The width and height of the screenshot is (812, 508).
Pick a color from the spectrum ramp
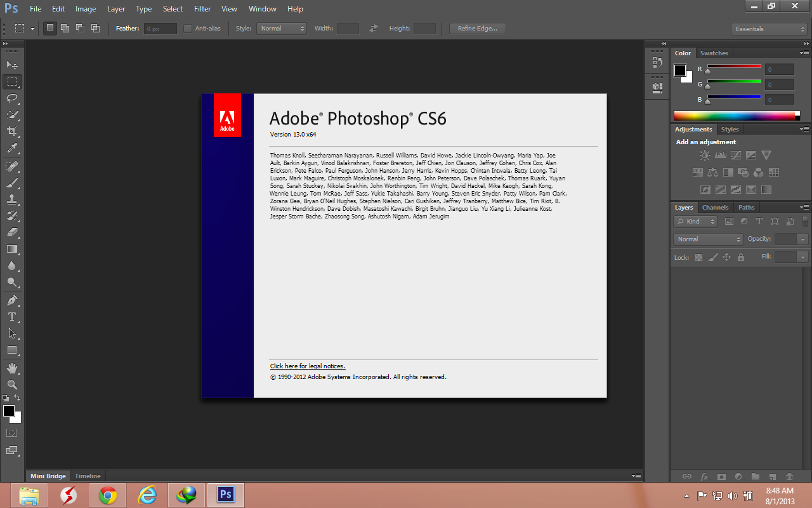click(737, 116)
